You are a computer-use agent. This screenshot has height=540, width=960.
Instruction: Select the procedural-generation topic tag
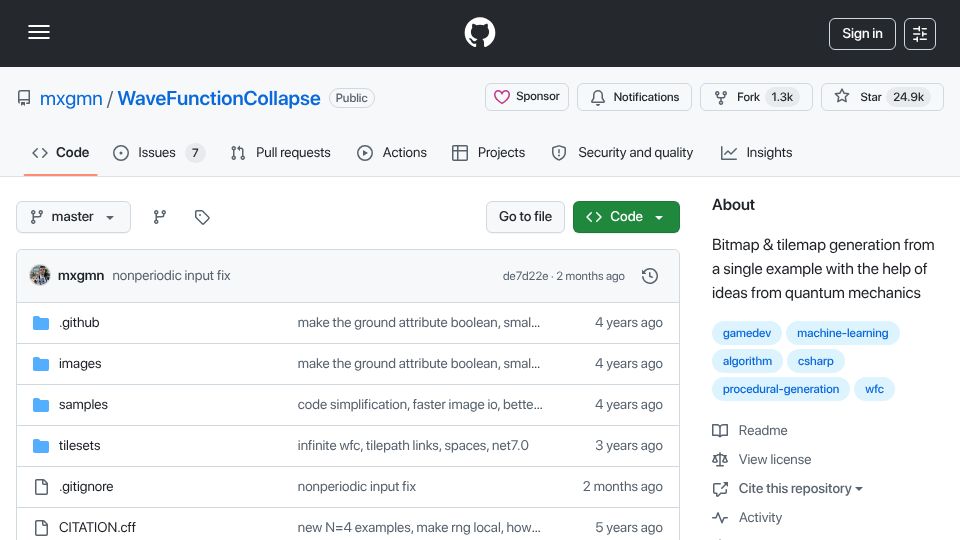click(781, 389)
